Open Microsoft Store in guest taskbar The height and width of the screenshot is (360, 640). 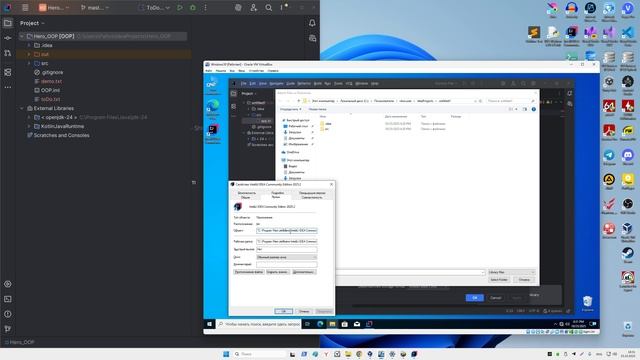344,324
